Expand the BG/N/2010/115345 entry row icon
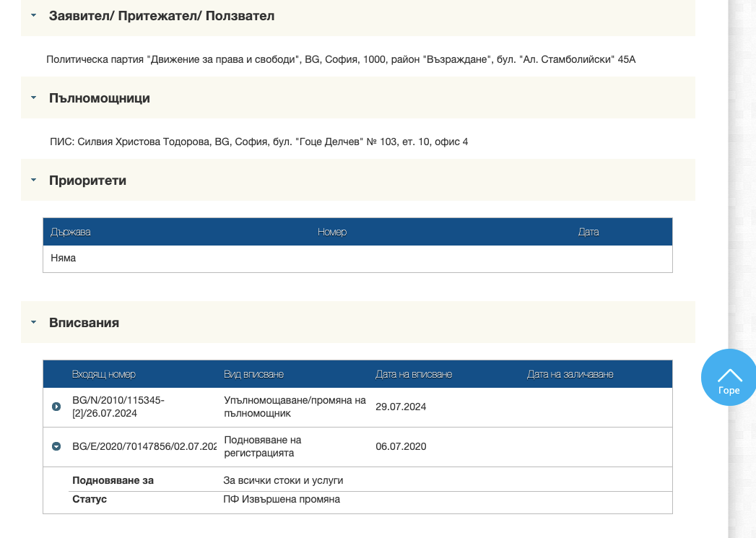The height and width of the screenshot is (538, 756). pyautogui.click(x=56, y=407)
